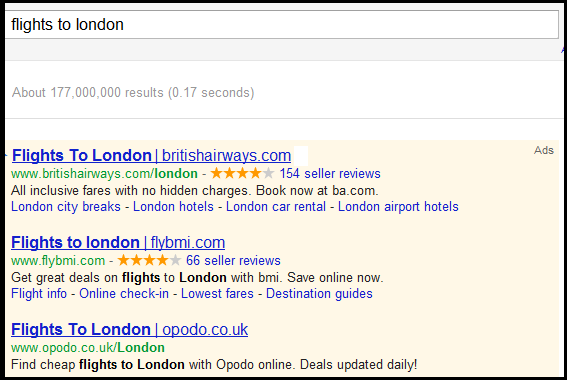Open the Flights to london flybmi.com ad
567x380 pixels.
coord(118,242)
